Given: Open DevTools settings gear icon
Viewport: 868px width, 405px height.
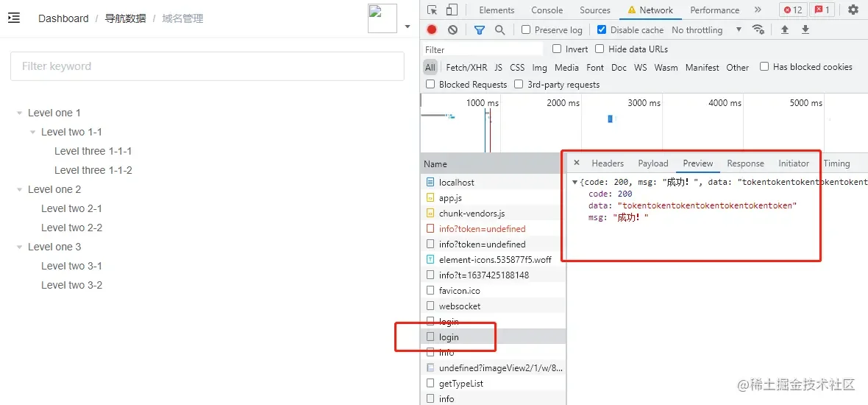Looking at the screenshot, I should 853,10.
